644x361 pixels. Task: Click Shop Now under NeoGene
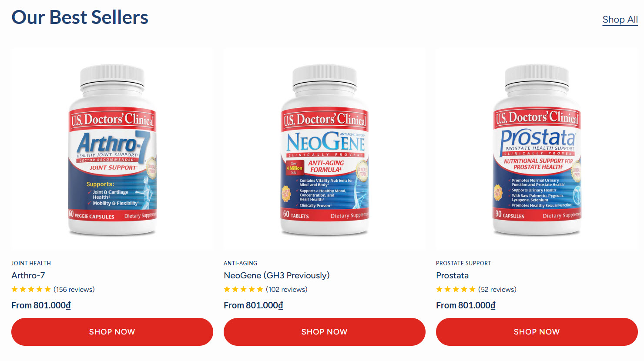click(x=325, y=332)
